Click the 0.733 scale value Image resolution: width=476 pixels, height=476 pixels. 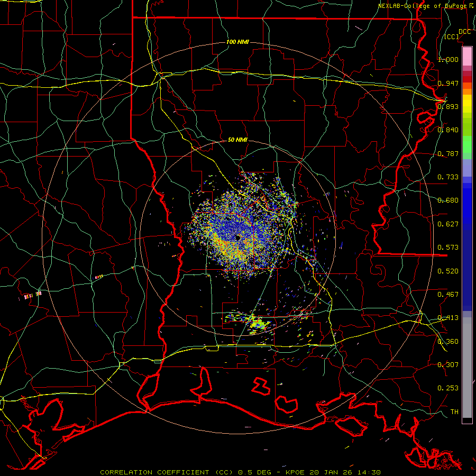point(448,177)
